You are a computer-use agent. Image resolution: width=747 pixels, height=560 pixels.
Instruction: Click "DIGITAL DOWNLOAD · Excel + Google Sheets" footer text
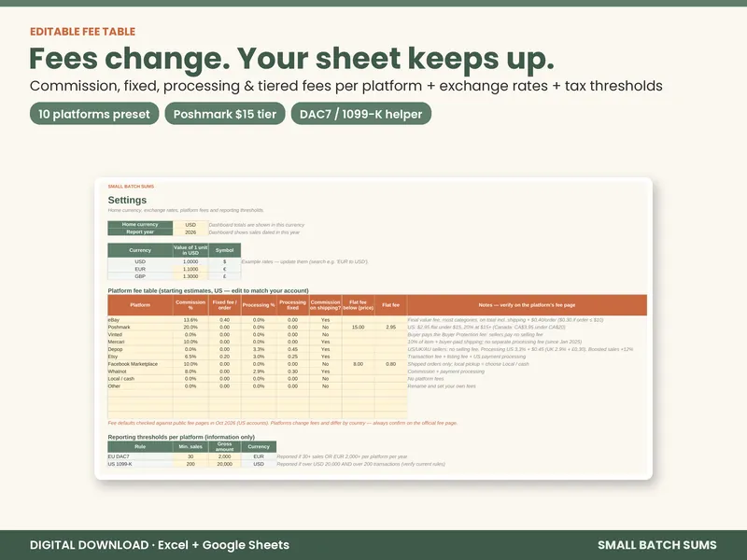(x=159, y=545)
